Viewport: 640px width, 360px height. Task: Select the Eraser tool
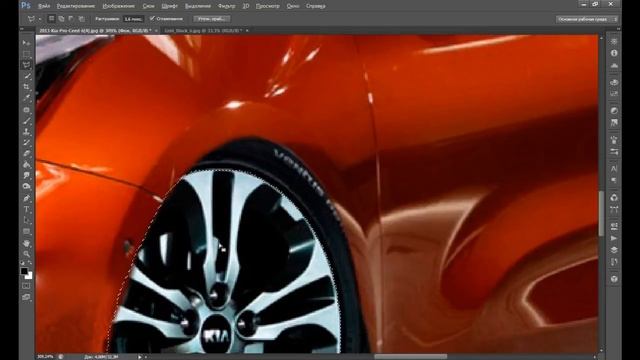[x=27, y=154]
